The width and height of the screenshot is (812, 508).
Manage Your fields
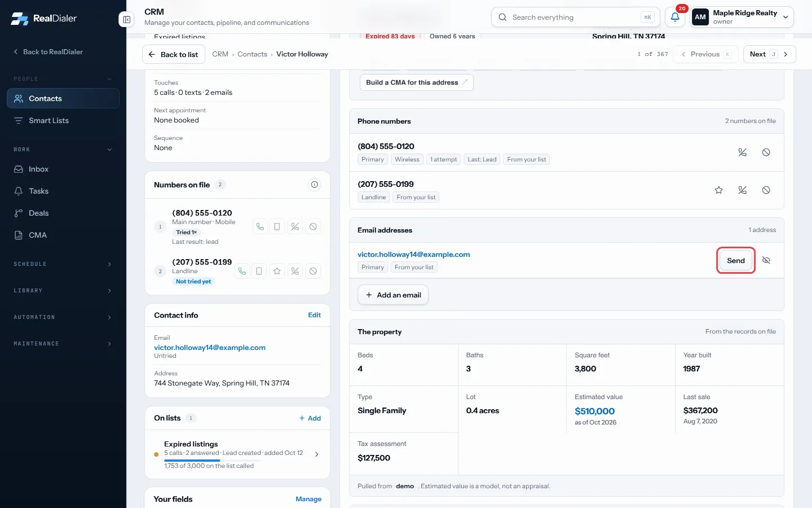[308, 499]
